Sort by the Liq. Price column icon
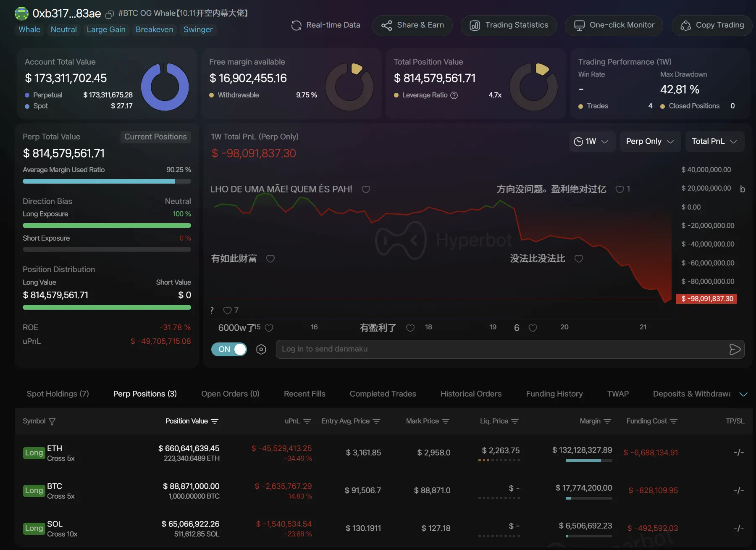This screenshot has width=756, height=550. [x=515, y=421]
